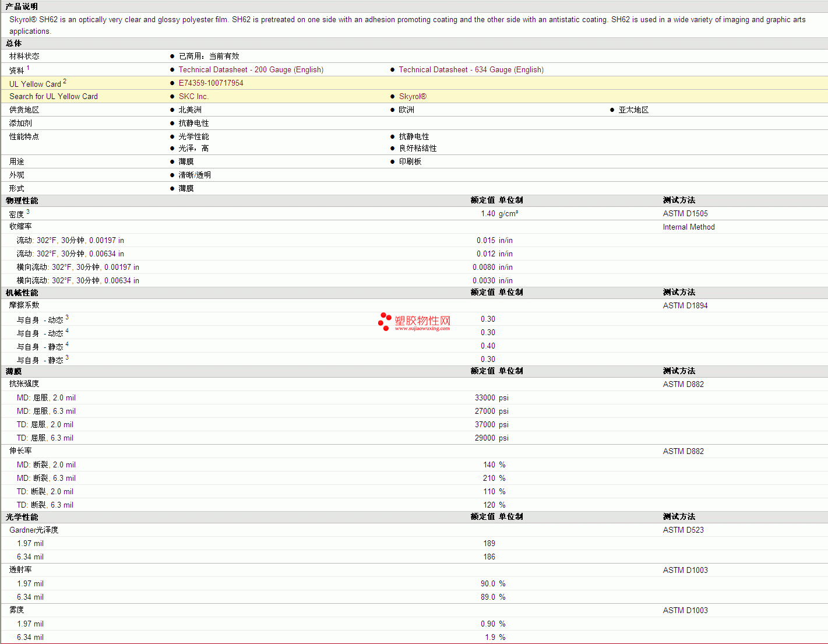Click the Gardner光泽度 row label
The image size is (828, 644).
(34, 530)
